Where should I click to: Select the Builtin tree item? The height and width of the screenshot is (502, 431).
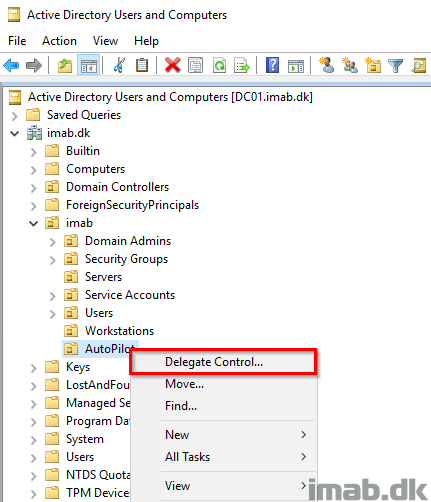pyautogui.click(x=83, y=151)
